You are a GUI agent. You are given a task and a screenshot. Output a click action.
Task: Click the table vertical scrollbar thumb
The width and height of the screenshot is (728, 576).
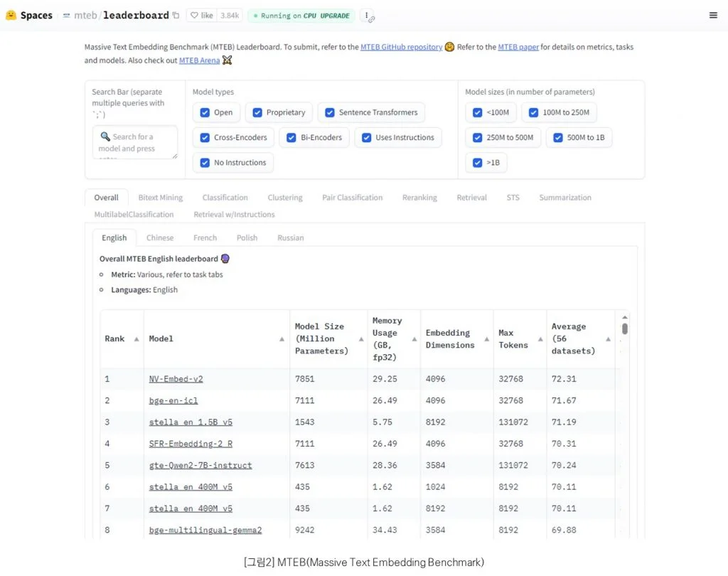click(625, 329)
